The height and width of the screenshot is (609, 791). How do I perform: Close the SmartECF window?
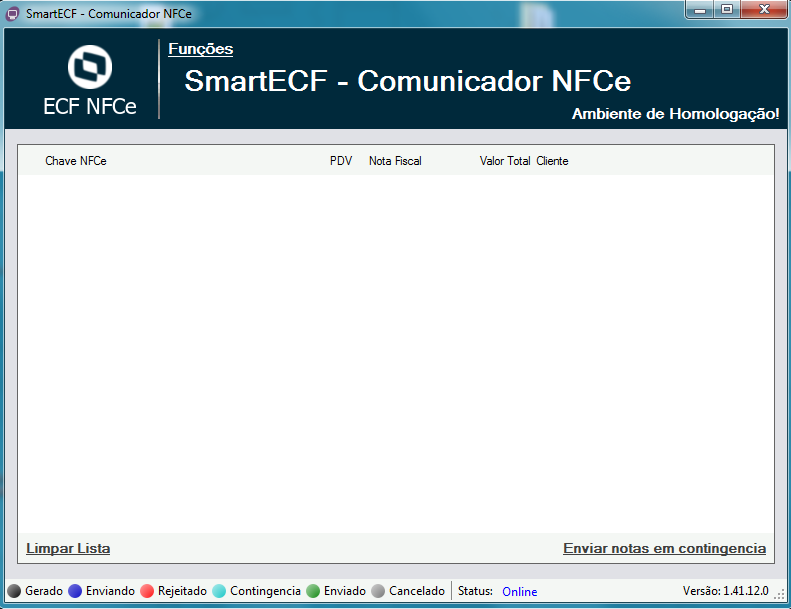pos(764,9)
